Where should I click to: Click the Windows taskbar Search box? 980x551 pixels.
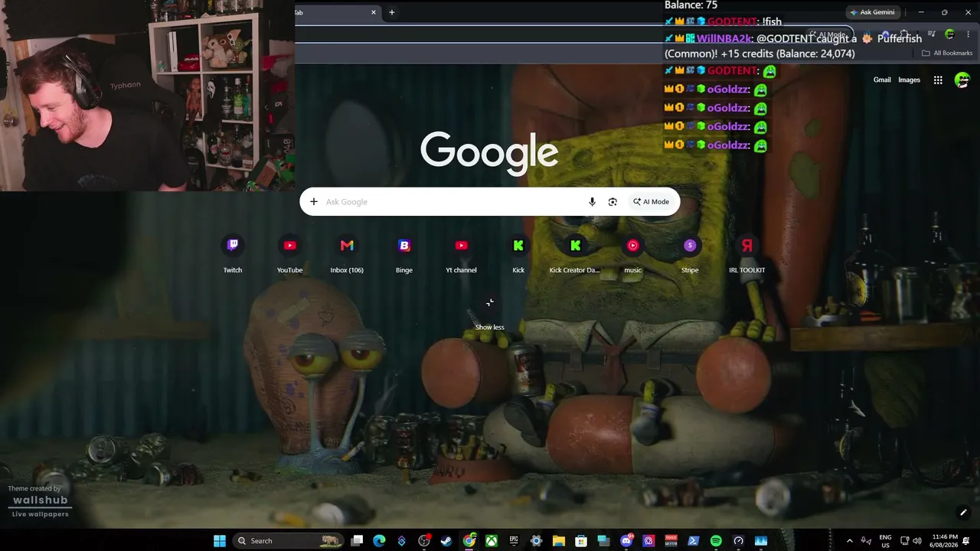[288, 541]
